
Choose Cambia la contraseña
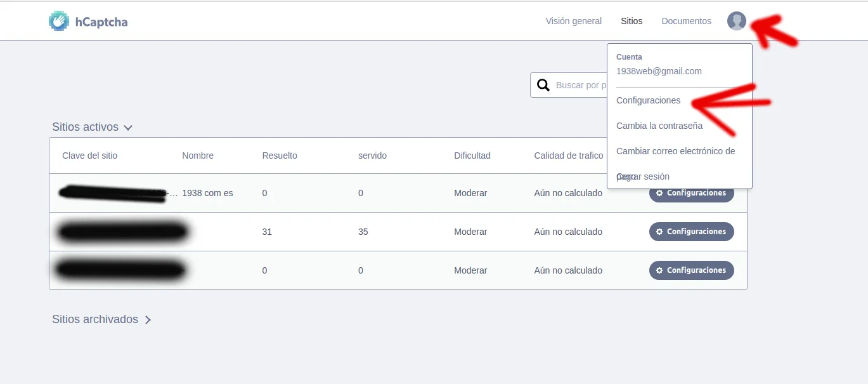(x=659, y=126)
